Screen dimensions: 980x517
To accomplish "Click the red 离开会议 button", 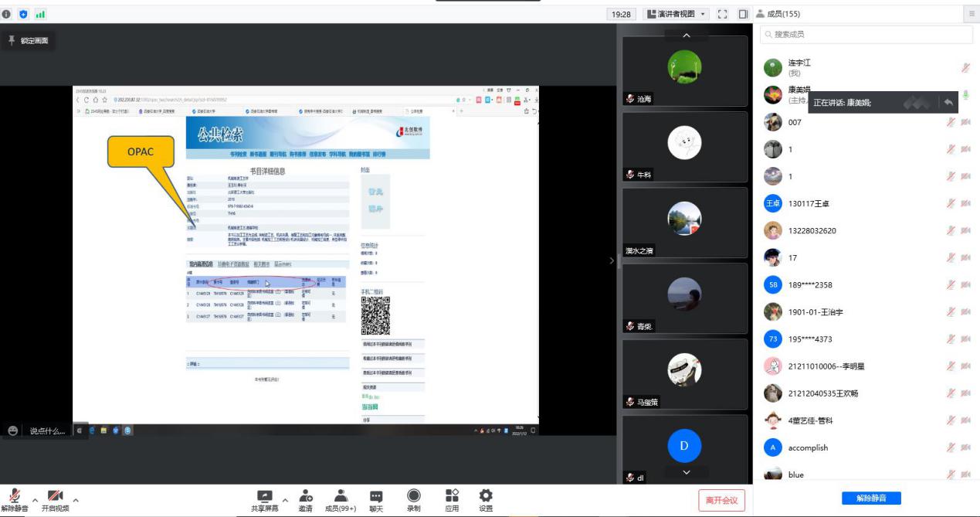I will pos(722,500).
